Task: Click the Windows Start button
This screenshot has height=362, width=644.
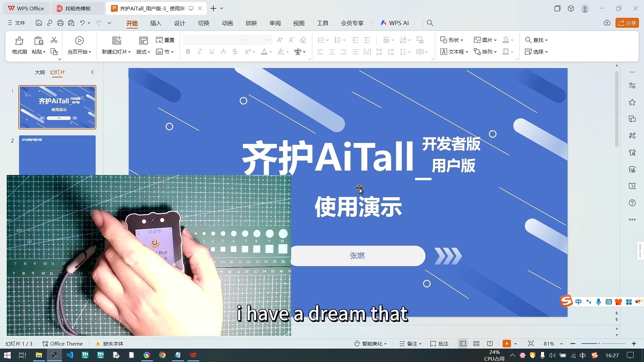Action: pyautogui.click(x=7, y=355)
